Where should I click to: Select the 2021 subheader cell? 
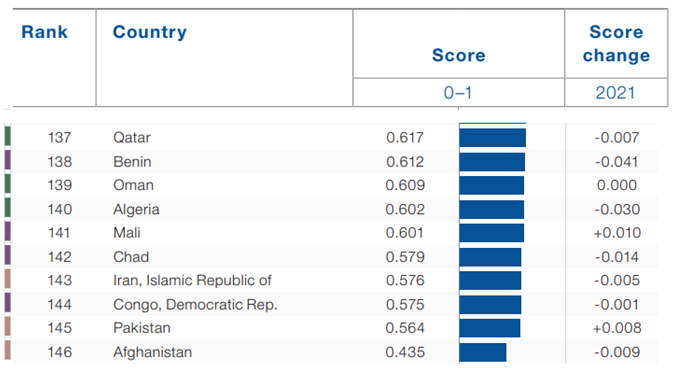[x=615, y=93]
